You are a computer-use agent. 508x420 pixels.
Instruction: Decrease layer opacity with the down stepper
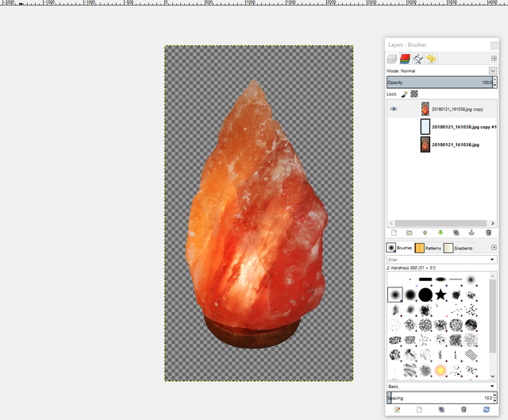point(495,85)
